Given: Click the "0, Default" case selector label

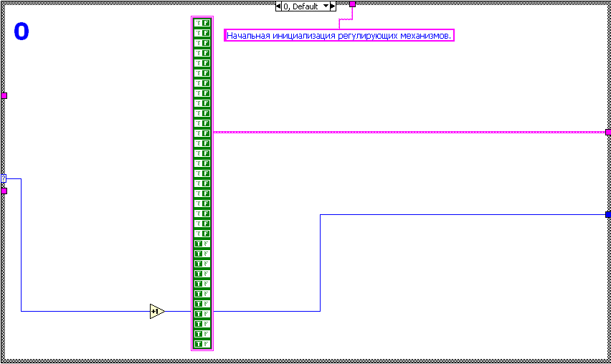Looking at the screenshot, I should coord(302,6).
